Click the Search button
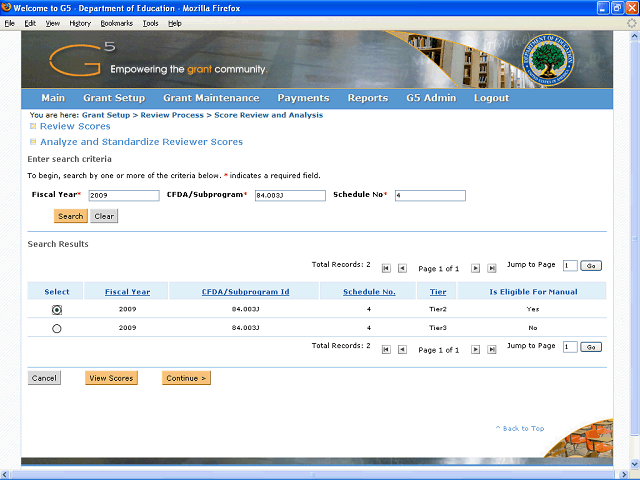This screenshot has height=480, width=640. point(71,216)
